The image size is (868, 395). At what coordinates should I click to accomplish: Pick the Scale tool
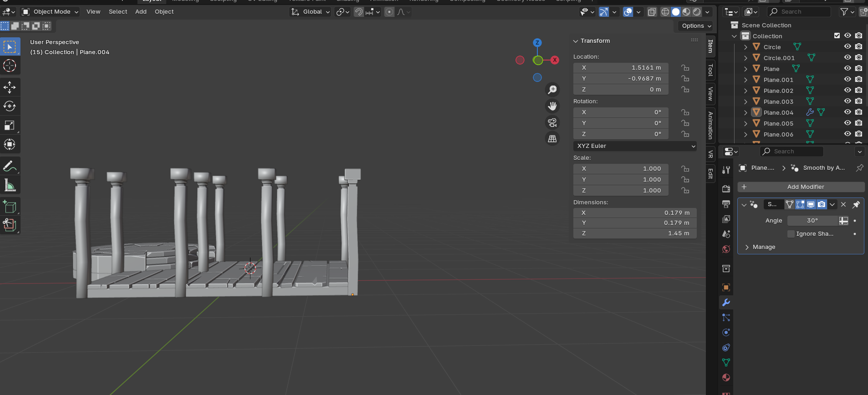point(10,125)
